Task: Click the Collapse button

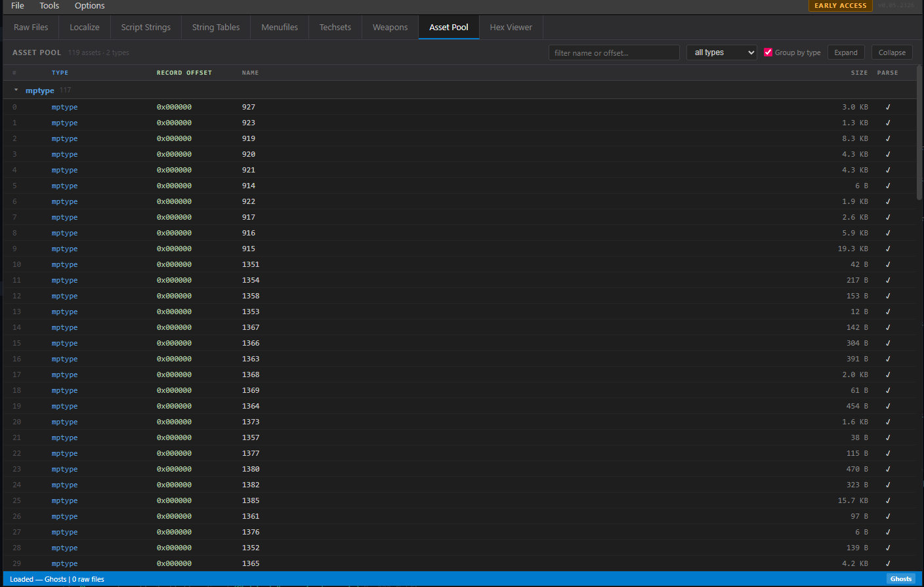Action: coord(892,52)
